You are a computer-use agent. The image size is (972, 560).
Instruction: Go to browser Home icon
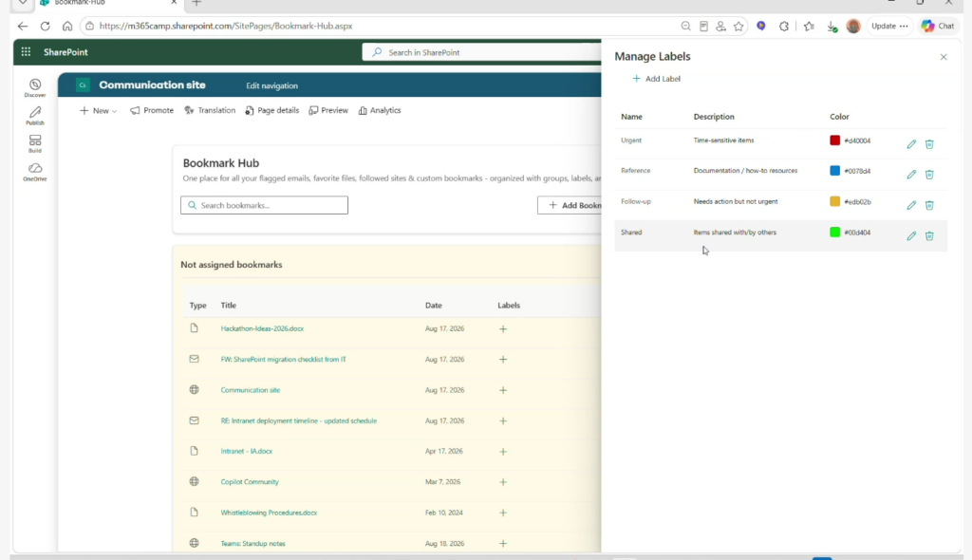point(67,26)
